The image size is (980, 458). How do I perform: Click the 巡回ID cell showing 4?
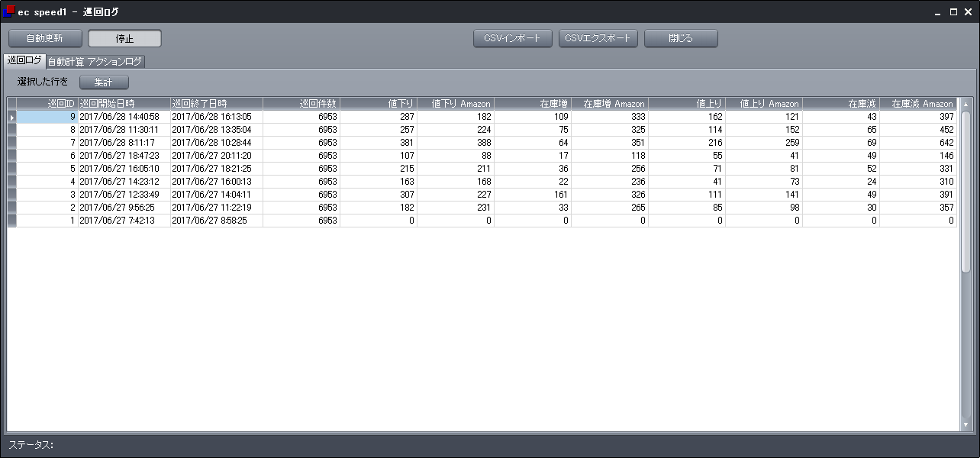click(x=47, y=182)
